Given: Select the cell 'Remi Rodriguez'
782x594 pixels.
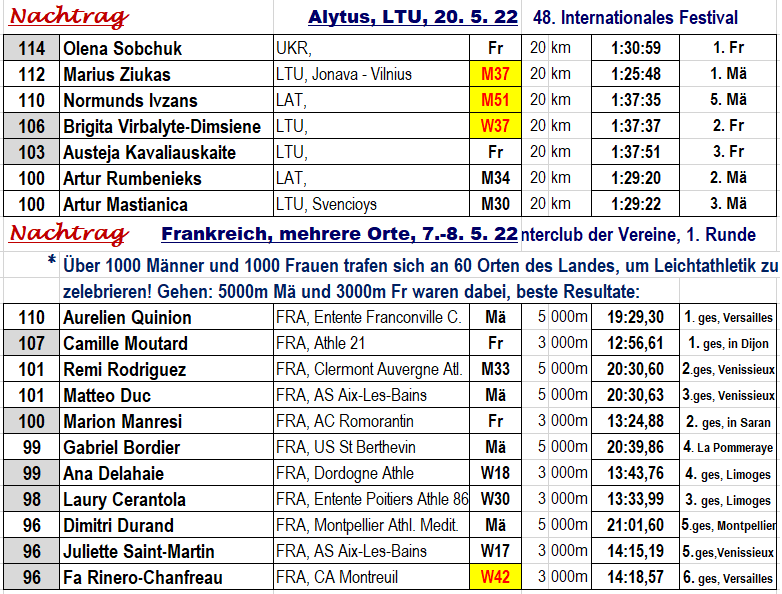Looking at the screenshot, I should (x=166, y=369).
